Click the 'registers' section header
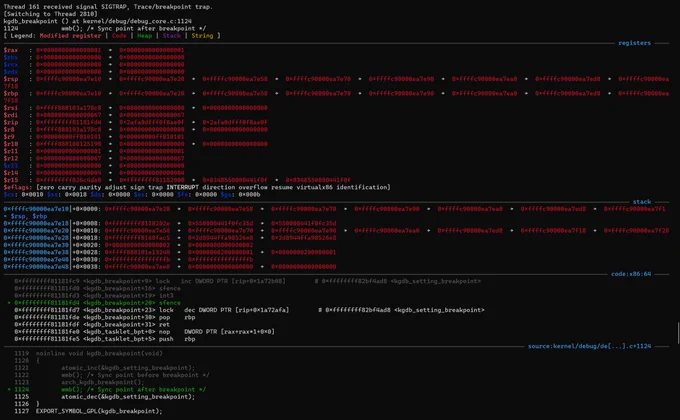Image resolution: width=680 pixels, height=420 pixels. point(634,43)
